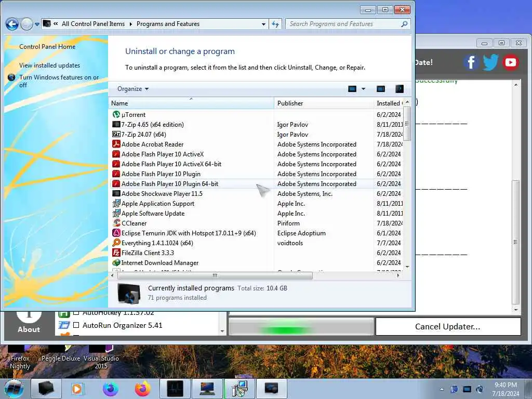Open Twitter icon in the updater window

coord(490,62)
